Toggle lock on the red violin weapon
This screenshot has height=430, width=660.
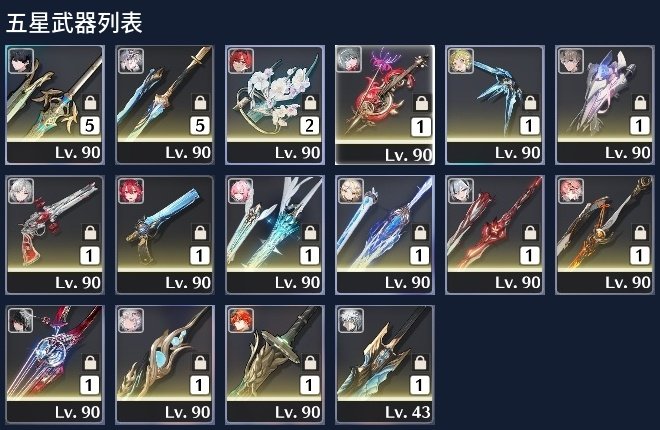(420, 103)
